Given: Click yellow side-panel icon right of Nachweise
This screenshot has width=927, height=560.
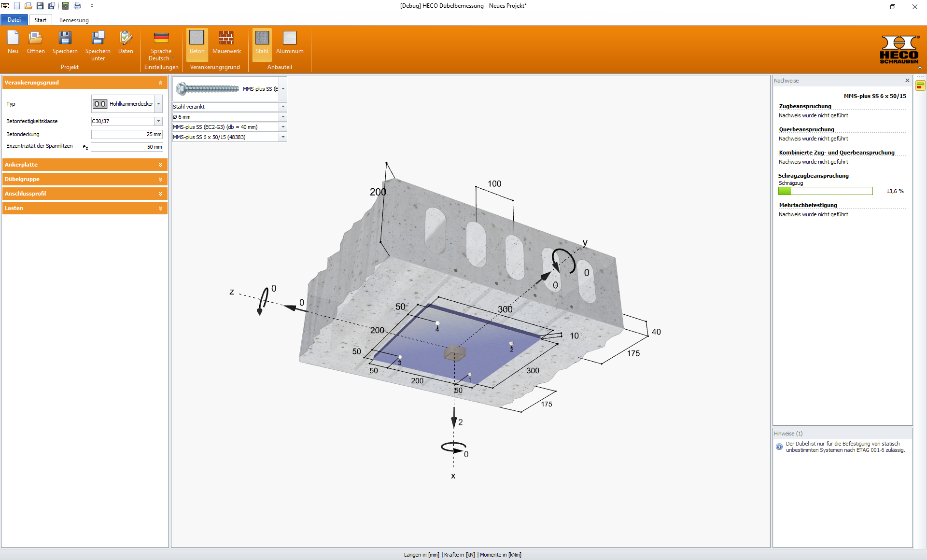Looking at the screenshot, I should coord(920,85).
